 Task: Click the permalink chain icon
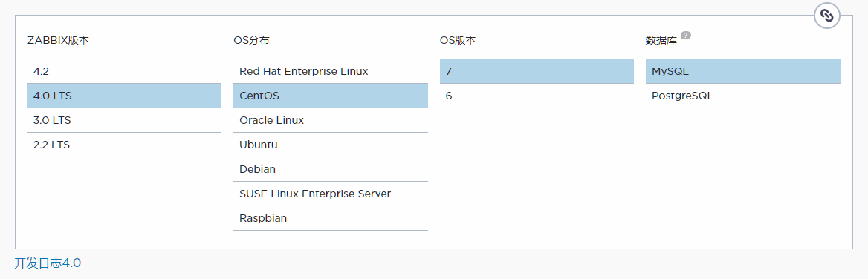826,16
